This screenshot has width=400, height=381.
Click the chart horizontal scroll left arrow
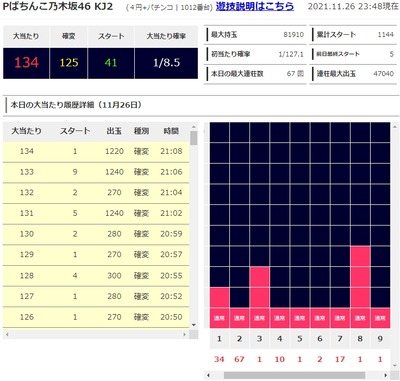click(209, 375)
